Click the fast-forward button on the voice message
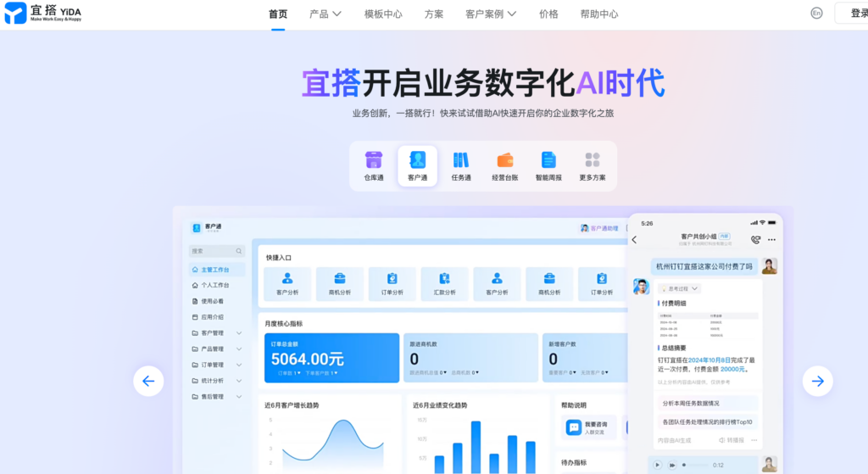868x474 pixels. (671, 466)
